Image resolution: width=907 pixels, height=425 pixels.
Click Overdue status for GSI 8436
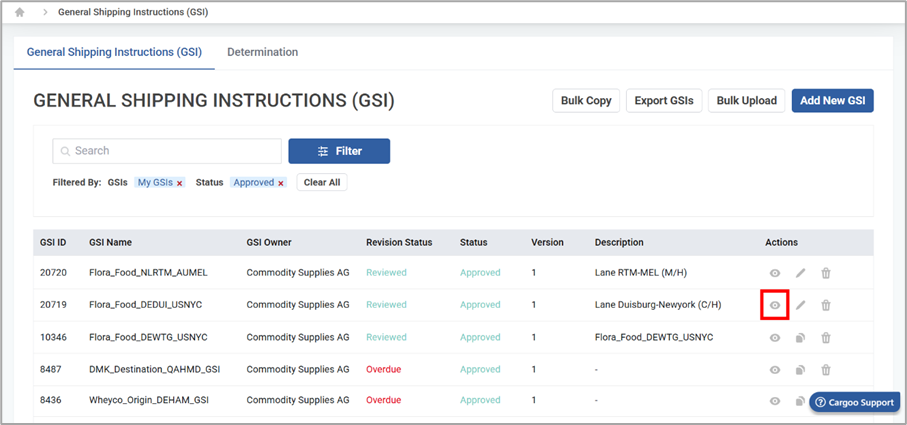click(x=384, y=400)
